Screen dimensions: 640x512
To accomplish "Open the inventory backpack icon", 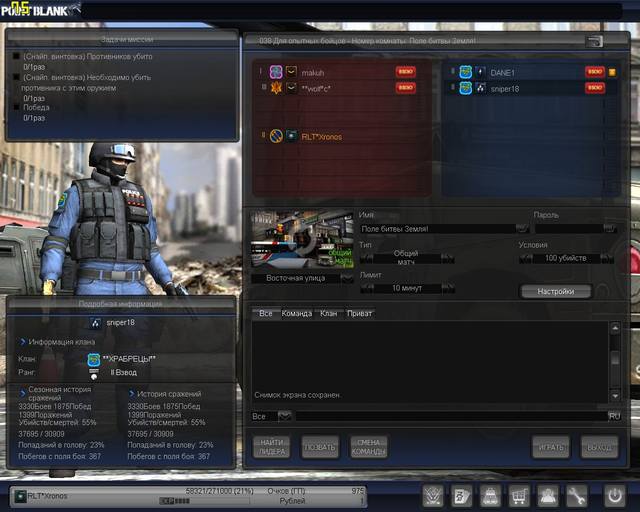I will tap(490, 496).
